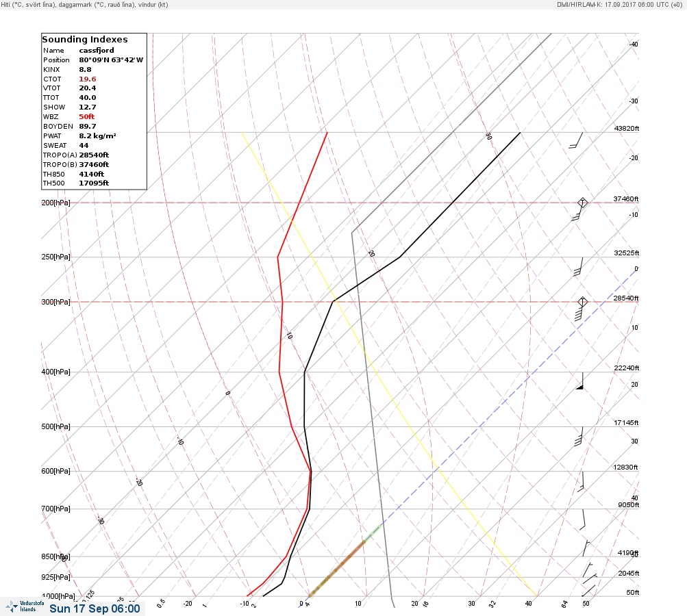
Task: Click the BOYDEN value 89.7
Action: [87, 127]
